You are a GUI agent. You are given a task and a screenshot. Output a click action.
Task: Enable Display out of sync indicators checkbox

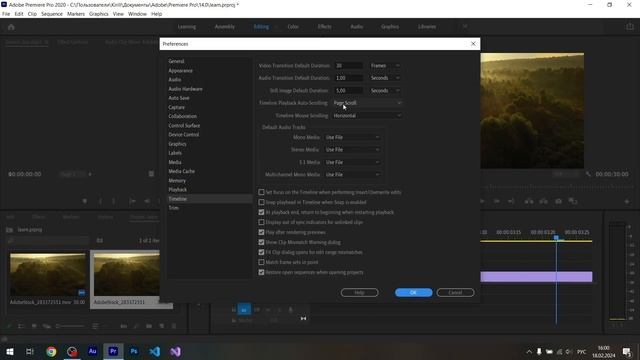pos(261,222)
